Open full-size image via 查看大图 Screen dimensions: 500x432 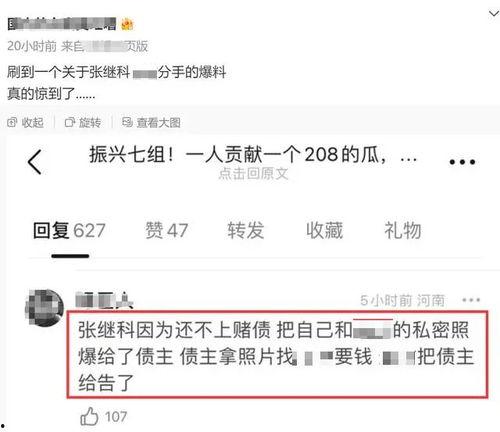pyautogui.click(x=151, y=123)
